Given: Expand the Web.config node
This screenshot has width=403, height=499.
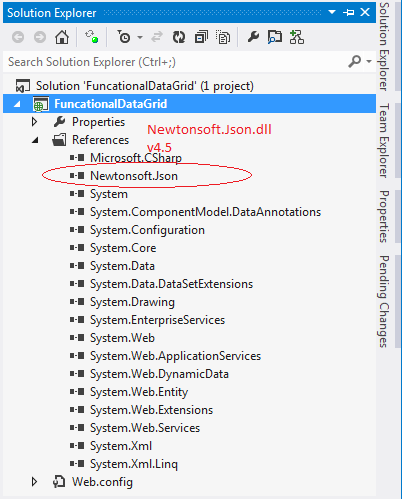Looking at the screenshot, I should pyautogui.click(x=34, y=482).
